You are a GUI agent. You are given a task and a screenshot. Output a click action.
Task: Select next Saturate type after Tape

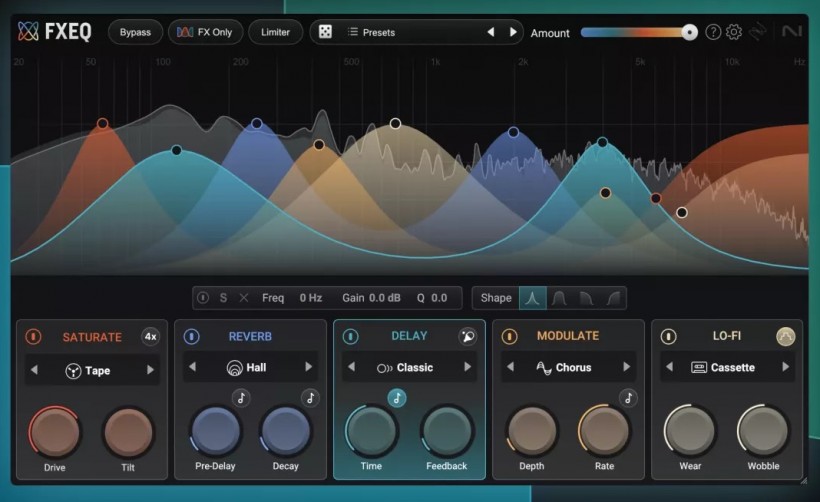(x=151, y=370)
